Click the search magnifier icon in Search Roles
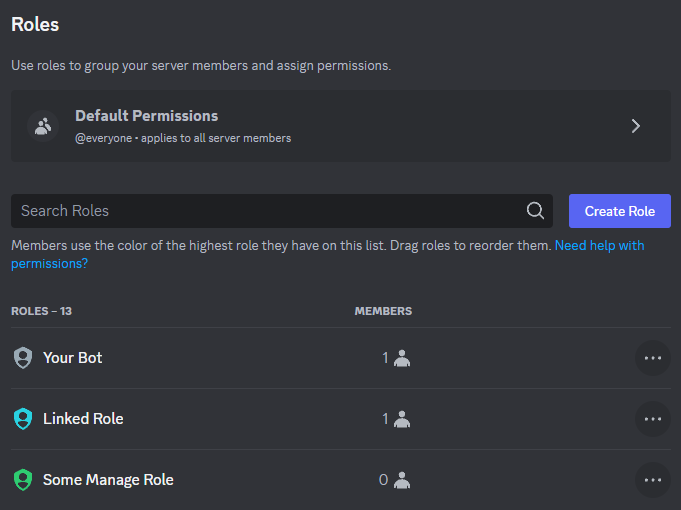This screenshot has width=681, height=510. click(x=535, y=211)
